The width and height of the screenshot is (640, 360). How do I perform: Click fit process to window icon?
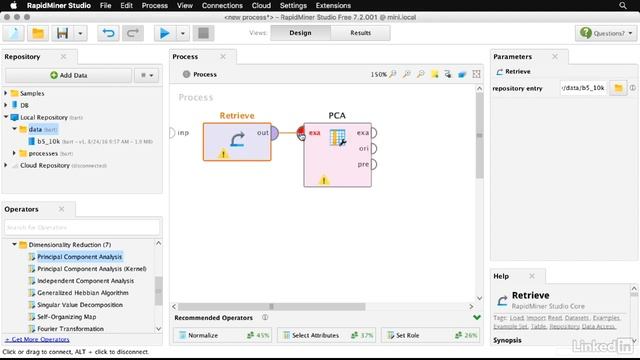(476, 74)
